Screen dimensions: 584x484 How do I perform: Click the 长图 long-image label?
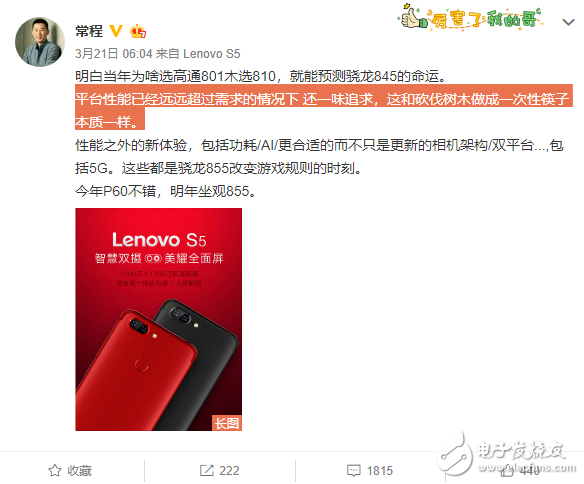227,423
